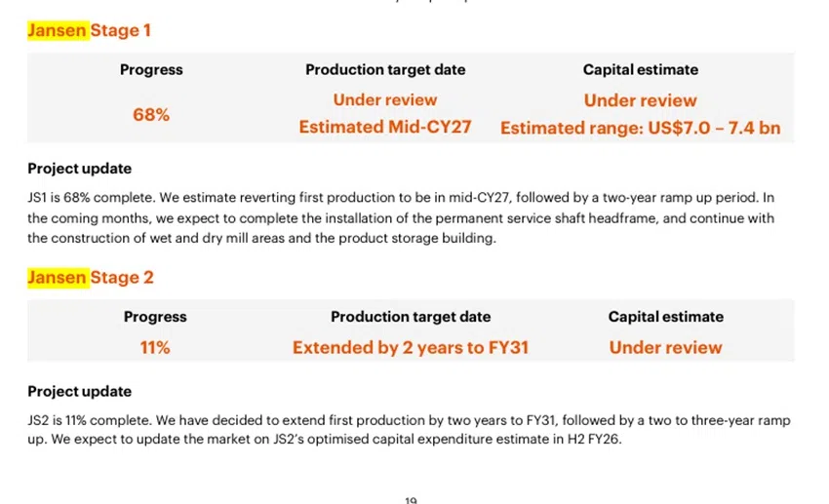Click Capital estimate header in Stage 1 table

(640, 69)
